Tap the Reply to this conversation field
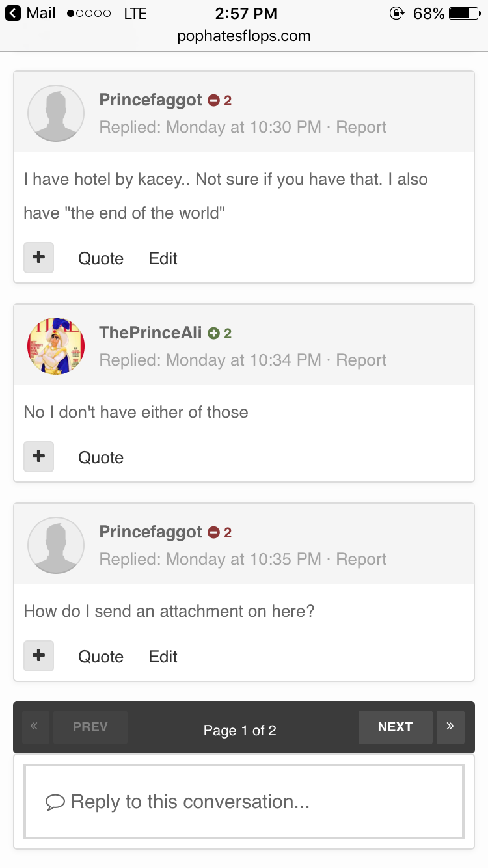 coord(244,802)
